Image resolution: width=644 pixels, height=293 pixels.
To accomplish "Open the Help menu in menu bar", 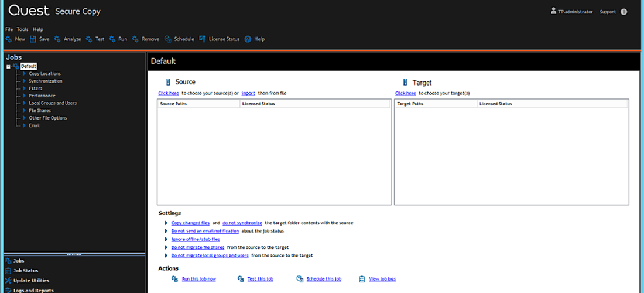I will [x=38, y=29].
